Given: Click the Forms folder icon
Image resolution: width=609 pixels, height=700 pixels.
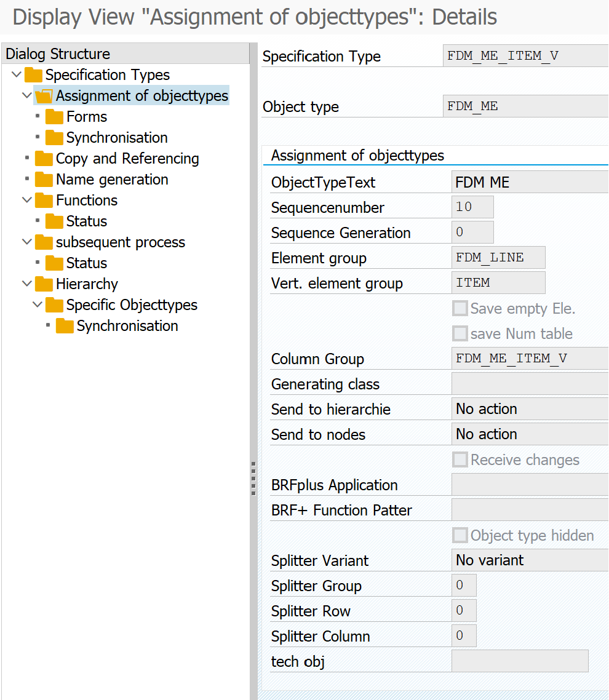Looking at the screenshot, I should coord(54,117).
